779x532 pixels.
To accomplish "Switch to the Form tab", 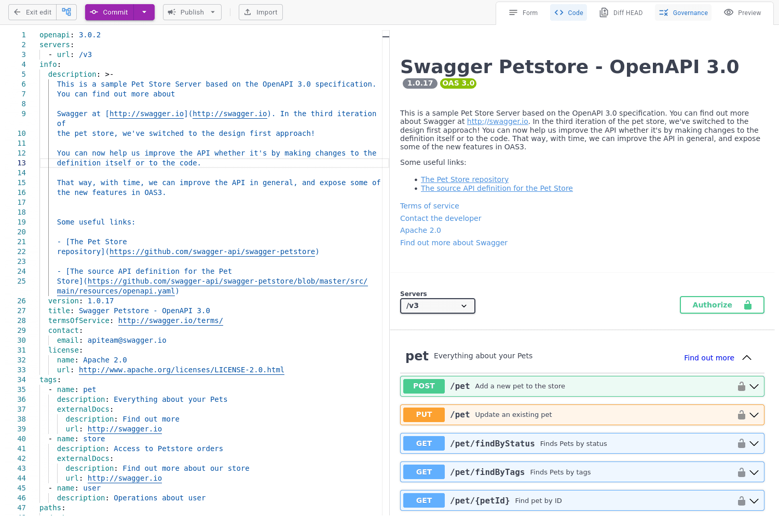I will click(x=523, y=12).
